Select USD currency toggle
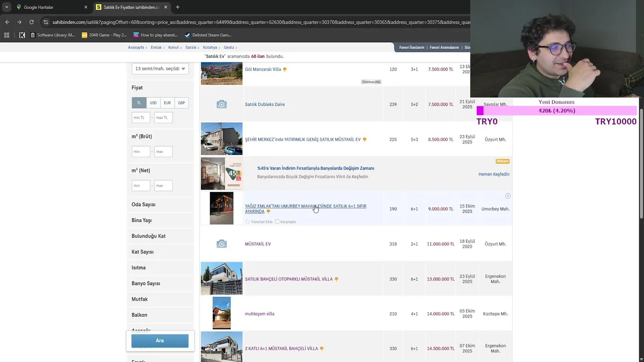Viewport: 644px width, 362px height. pos(153,103)
